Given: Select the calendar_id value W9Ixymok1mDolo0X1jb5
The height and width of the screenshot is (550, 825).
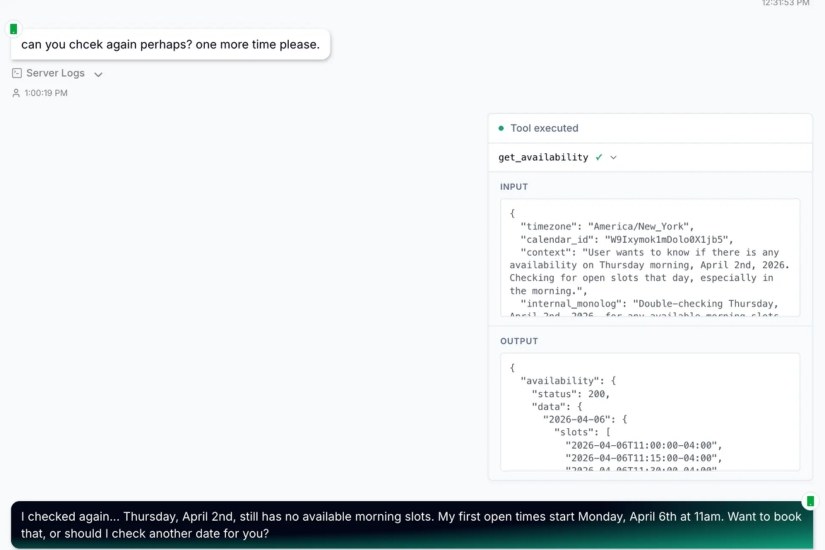Looking at the screenshot, I should pos(666,239).
